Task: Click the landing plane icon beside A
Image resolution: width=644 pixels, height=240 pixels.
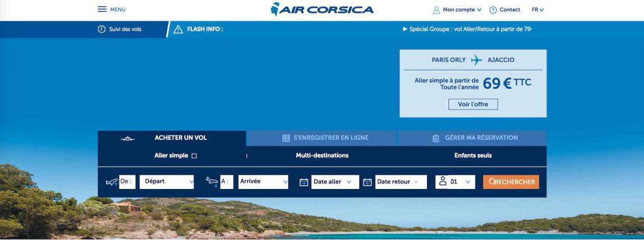Action: click(212, 181)
